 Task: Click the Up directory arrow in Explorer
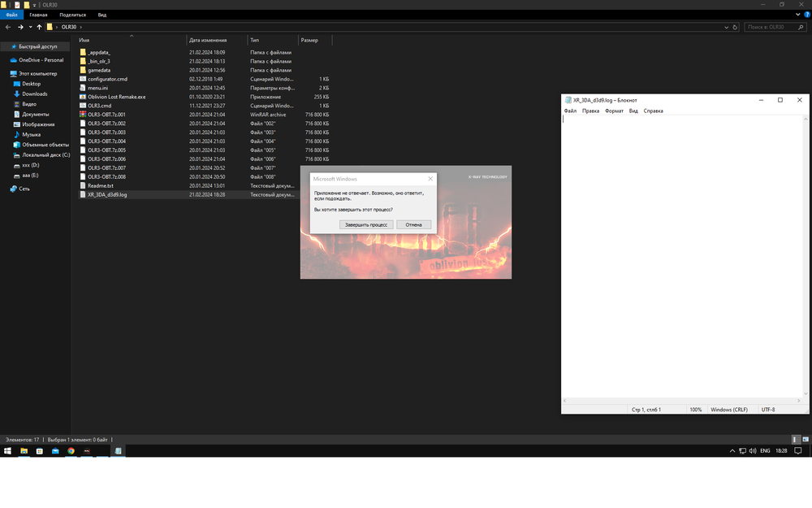pyautogui.click(x=39, y=27)
